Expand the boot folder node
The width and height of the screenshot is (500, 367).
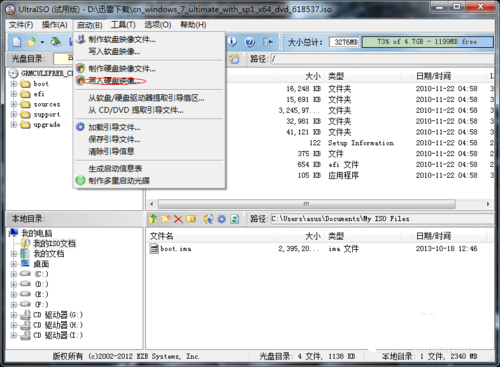(14, 84)
